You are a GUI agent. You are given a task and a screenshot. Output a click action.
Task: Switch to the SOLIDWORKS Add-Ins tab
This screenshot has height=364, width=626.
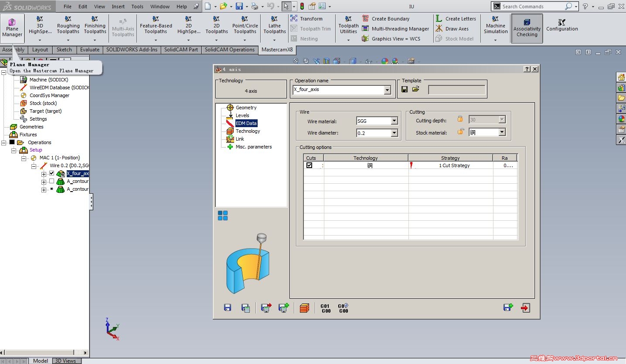(132, 50)
